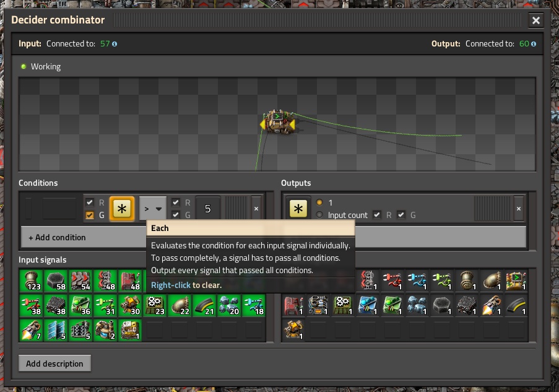Click the decider combinator icon in output signals

coord(516,281)
